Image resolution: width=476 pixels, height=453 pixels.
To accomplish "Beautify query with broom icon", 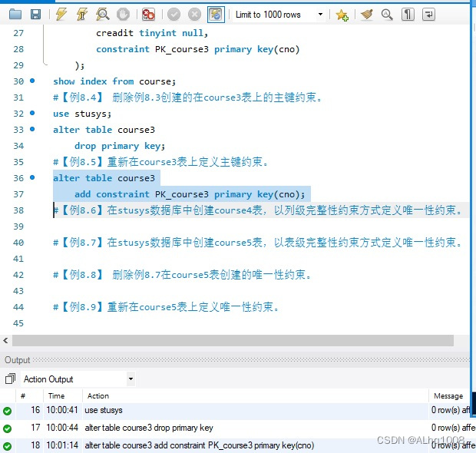I will pyautogui.click(x=367, y=15).
